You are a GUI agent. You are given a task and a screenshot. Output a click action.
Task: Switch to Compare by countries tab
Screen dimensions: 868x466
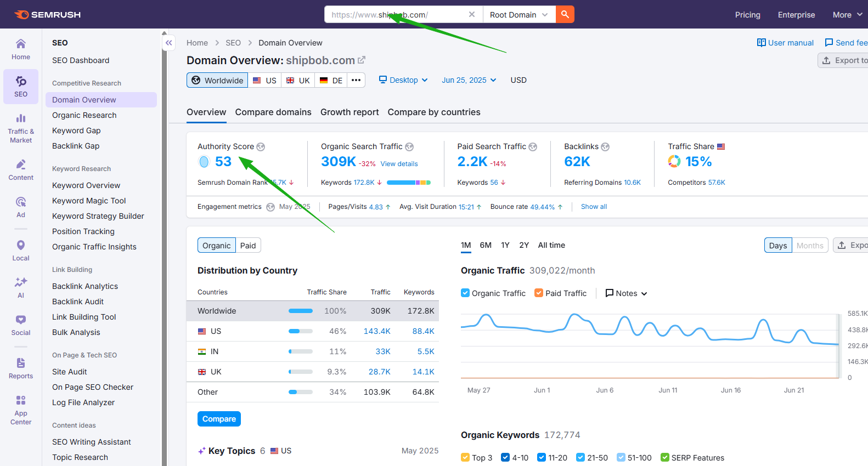tap(434, 112)
